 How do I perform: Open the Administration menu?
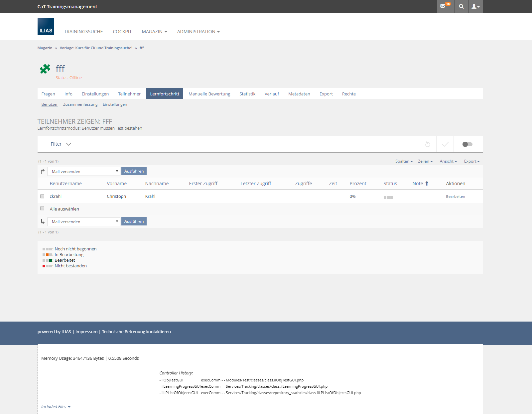[x=198, y=32]
